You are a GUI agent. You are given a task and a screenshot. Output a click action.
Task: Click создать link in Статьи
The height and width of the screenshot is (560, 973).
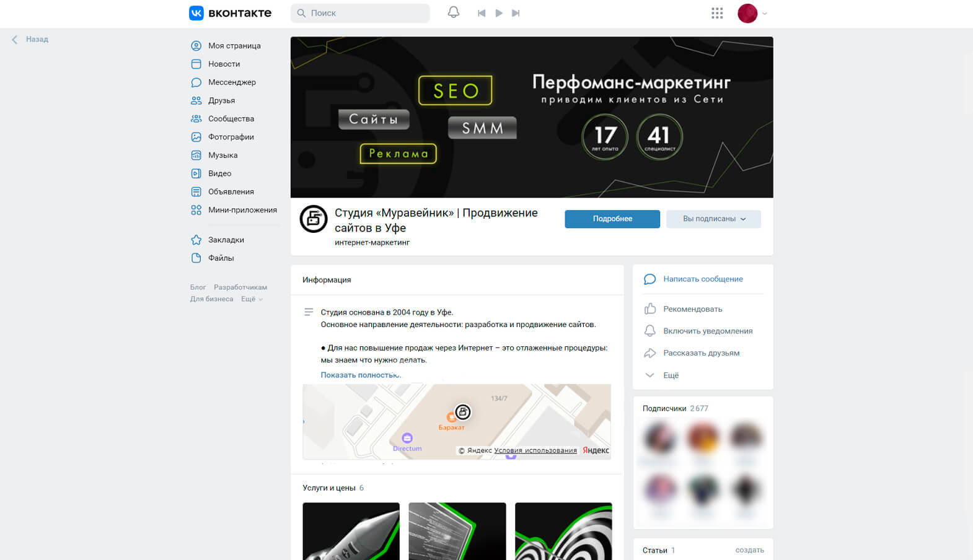click(749, 550)
